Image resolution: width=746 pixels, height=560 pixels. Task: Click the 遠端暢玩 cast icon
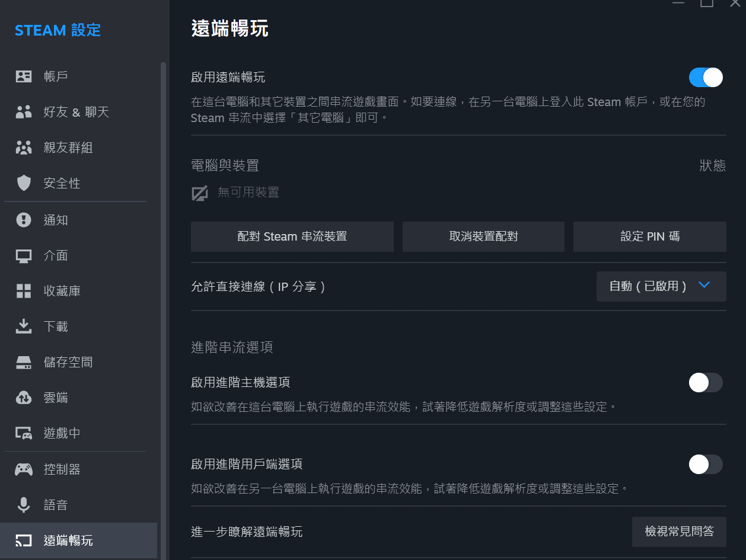(24, 540)
